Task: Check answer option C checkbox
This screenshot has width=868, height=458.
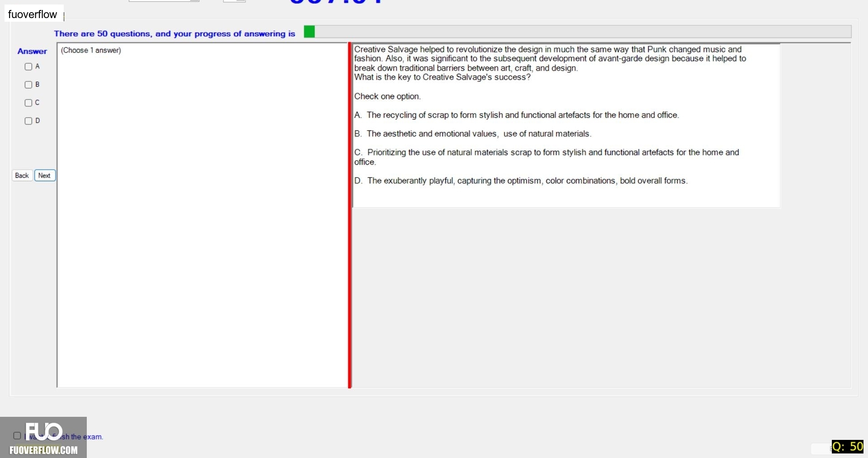Action: click(28, 103)
